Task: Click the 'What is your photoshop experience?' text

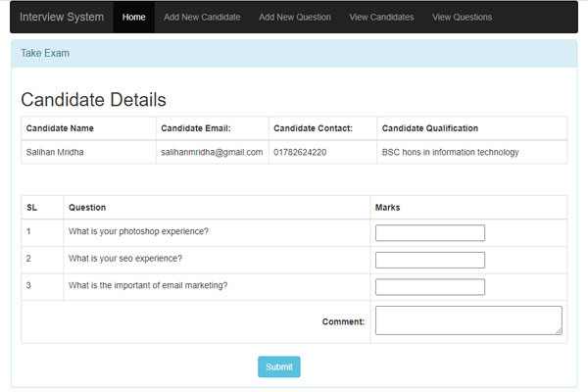Action: (x=138, y=232)
